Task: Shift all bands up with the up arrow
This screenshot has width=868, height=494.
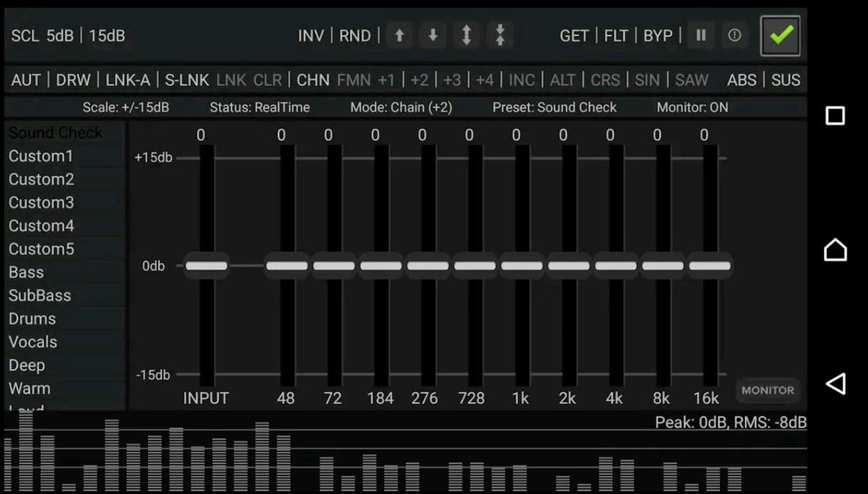Action: (x=398, y=34)
